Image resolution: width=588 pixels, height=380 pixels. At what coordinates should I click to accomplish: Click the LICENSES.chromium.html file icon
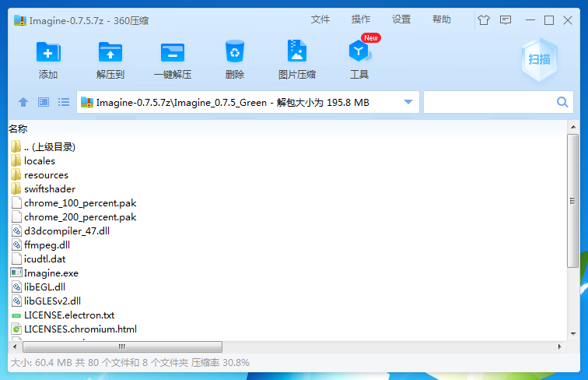pyautogui.click(x=16, y=329)
